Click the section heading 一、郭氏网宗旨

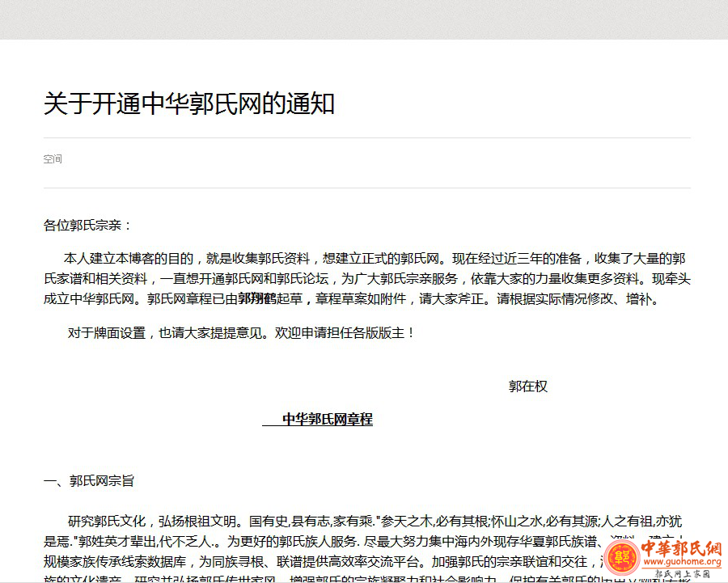pyautogui.click(x=89, y=481)
